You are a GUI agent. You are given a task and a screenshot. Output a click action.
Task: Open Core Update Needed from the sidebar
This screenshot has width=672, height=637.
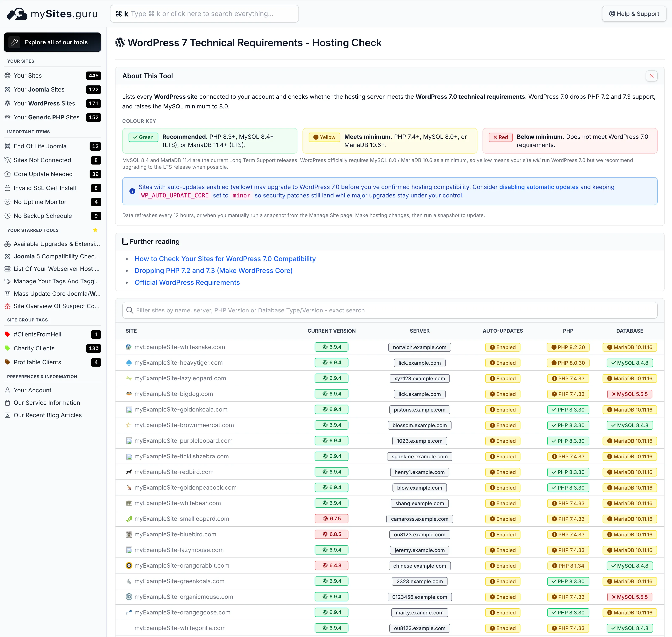click(43, 174)
